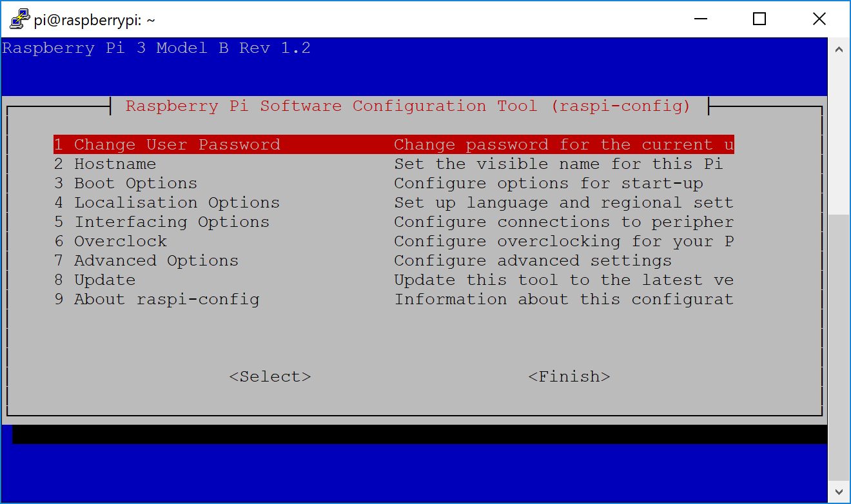
Task: Select the Change User Password menu entry
Action: click(394, 144)
